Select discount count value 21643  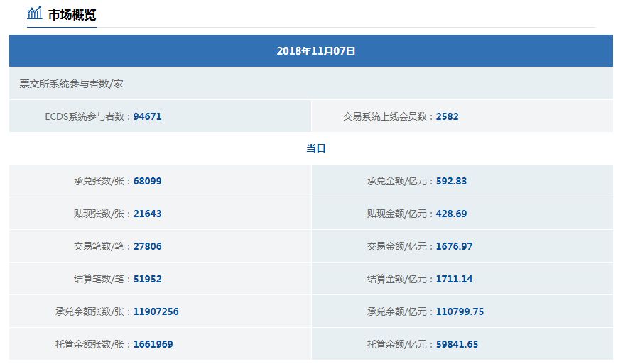(148, 214)
